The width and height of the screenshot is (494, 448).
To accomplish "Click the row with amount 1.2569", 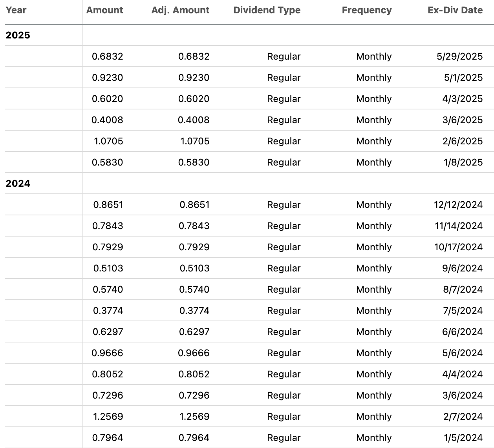I will 247,416.
